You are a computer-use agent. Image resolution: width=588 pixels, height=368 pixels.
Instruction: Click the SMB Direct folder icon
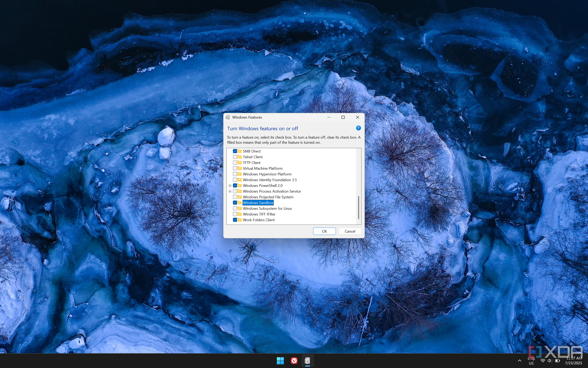(239, 151)
